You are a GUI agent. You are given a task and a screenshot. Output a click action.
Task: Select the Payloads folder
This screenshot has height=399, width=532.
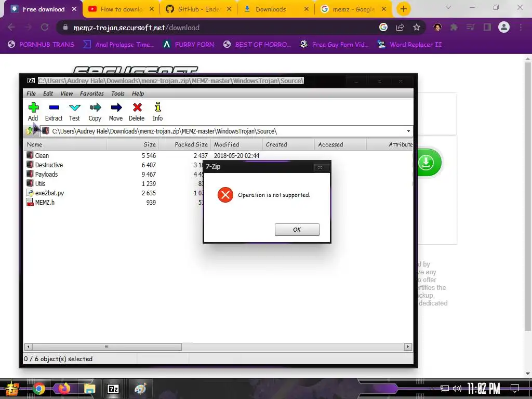[46, 175]
